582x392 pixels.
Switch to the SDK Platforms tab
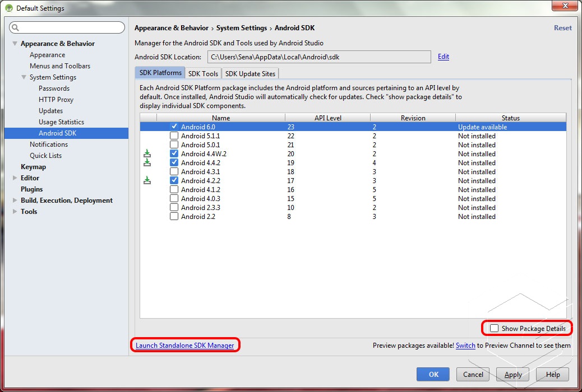(160, 73)
